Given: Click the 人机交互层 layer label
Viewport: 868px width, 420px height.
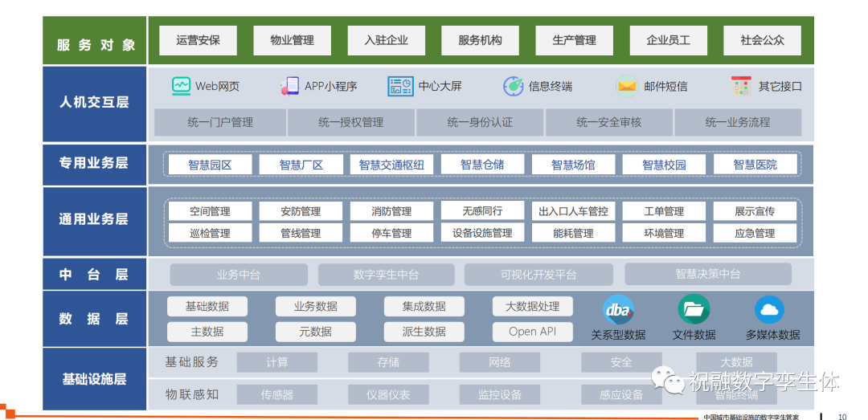Looking at the screenshot, I should pos(94,102).
